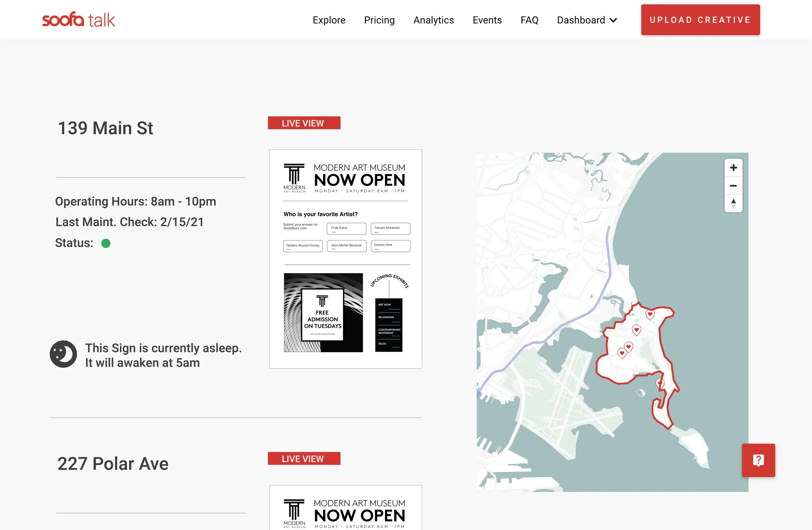
Task: Click the moon sleep icon
Action: 63,354
